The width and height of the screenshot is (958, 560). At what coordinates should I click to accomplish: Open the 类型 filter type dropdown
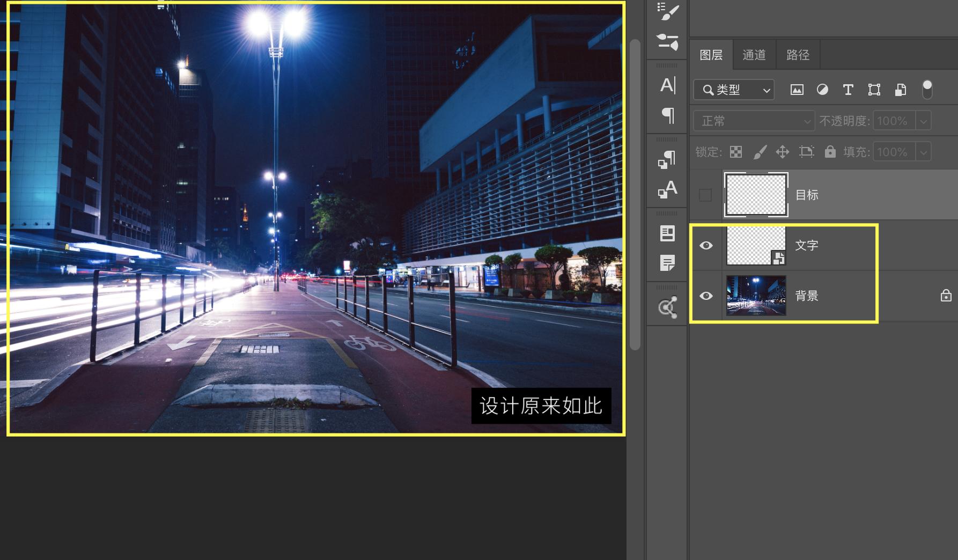pyautogui.click(x=733, y=90)
